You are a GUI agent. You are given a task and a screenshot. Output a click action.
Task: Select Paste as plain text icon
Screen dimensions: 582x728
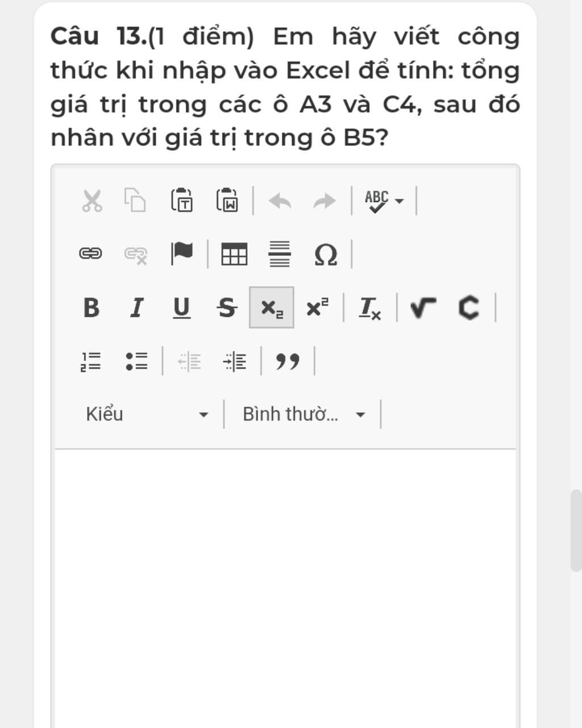(181, 201)
